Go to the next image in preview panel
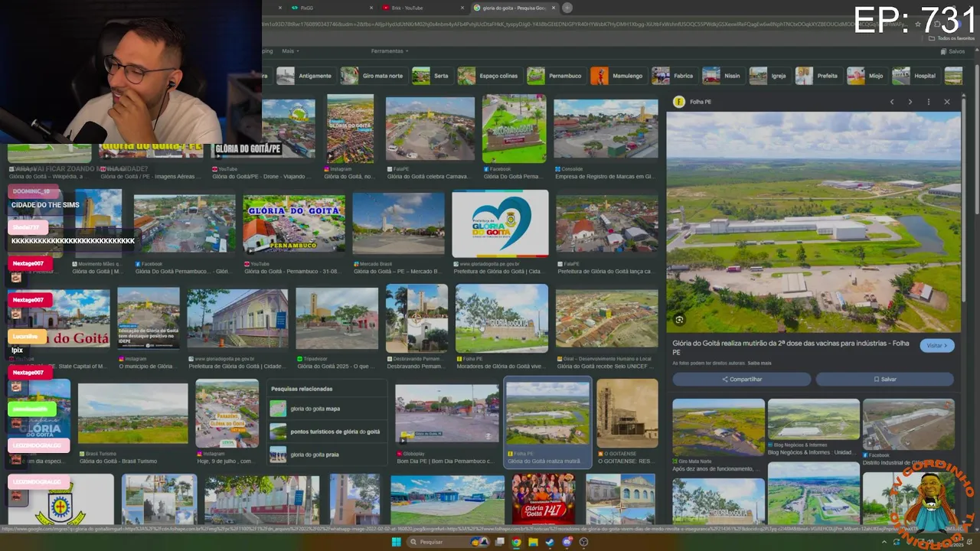 (x=910, y=102)
